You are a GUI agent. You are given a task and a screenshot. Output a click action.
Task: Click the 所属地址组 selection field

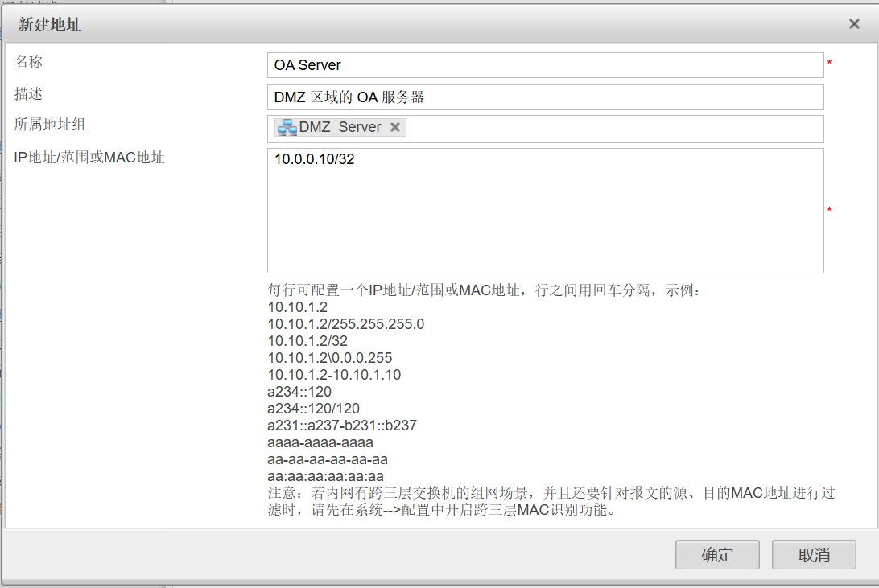tap(546, 129)
